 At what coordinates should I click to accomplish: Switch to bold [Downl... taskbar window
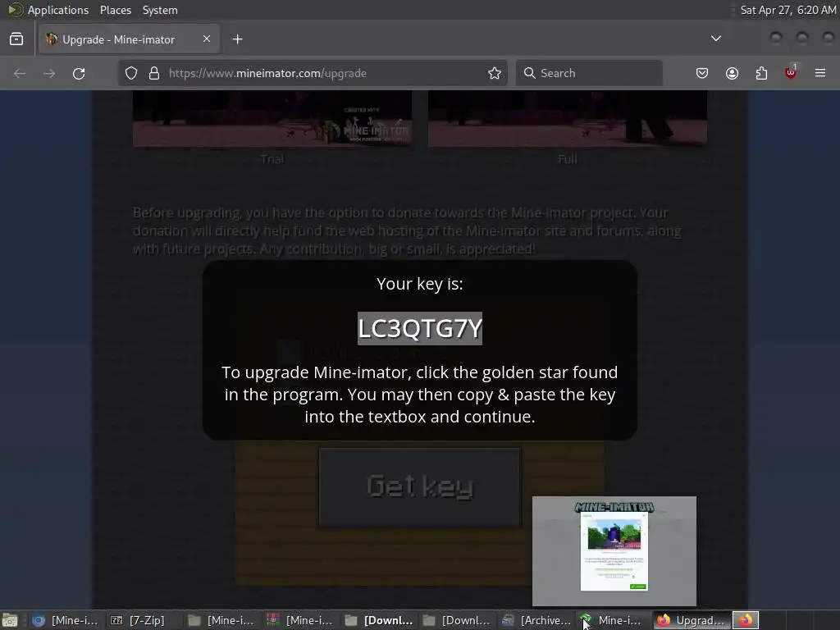pyautogui.click(x=379, y=620)
